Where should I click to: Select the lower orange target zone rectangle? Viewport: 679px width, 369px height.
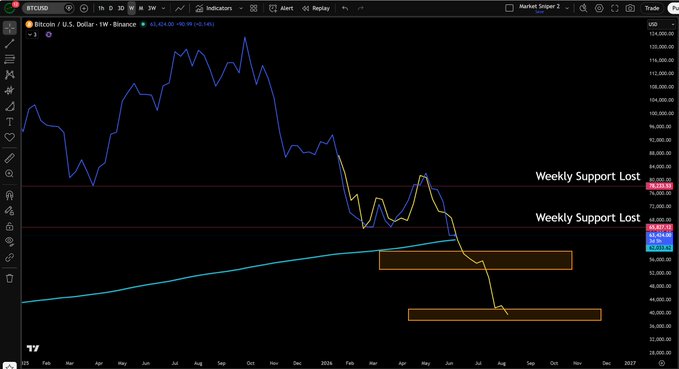[504, 314]
